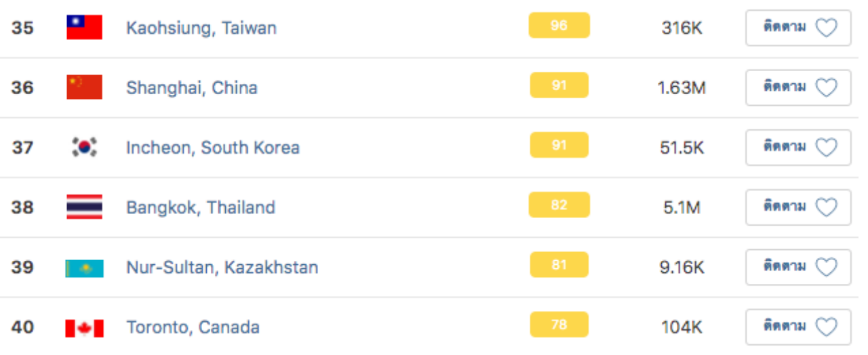Click the China flag icon

point(84,87)
